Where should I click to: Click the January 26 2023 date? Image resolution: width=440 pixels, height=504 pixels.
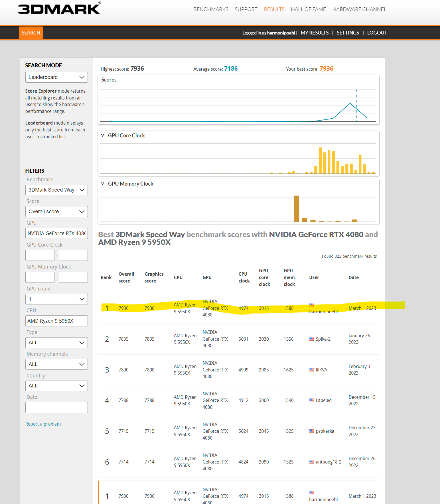[x=359, y=339]
